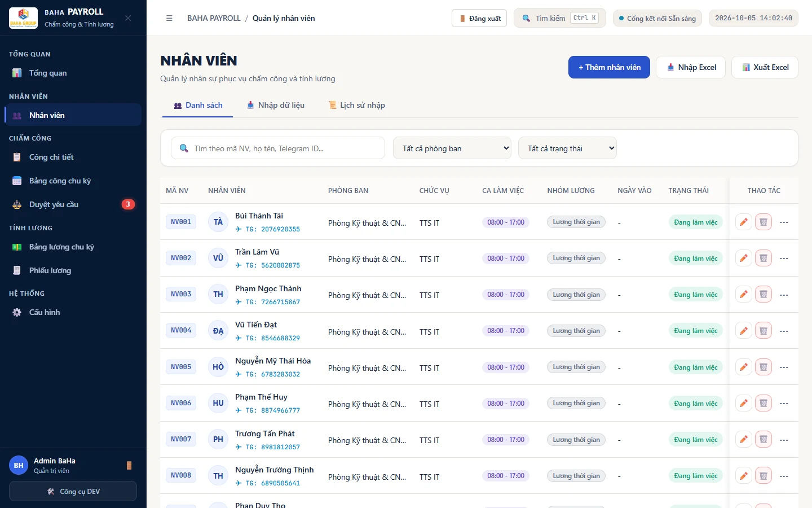Expand the Tất cả trạng thái dropdown
Screen dimensions: 812x508
click(567, 148)
